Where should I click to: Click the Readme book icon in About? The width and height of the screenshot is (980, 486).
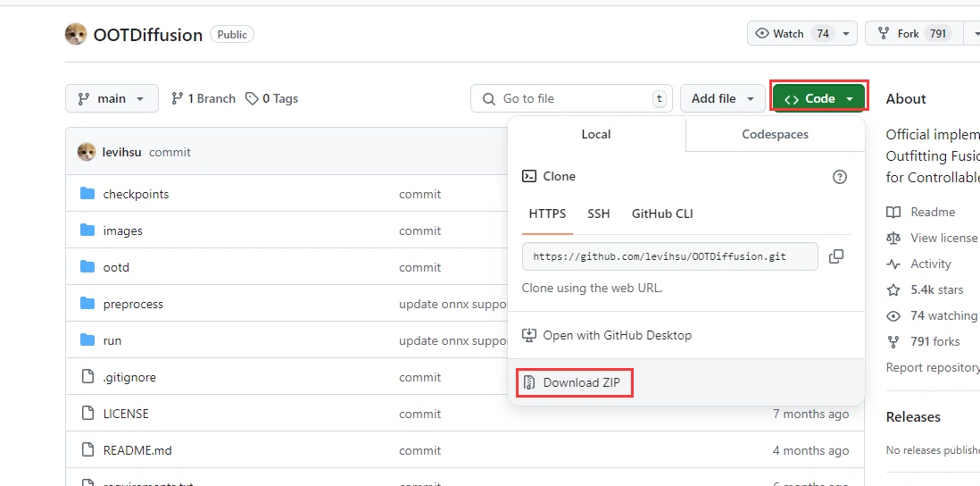pyautogui.click(x=893, y=212)
